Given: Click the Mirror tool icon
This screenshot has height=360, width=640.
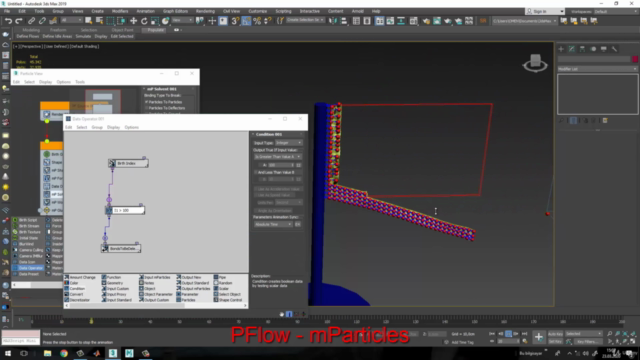Looking at the screenshot, I should point(333,20).
